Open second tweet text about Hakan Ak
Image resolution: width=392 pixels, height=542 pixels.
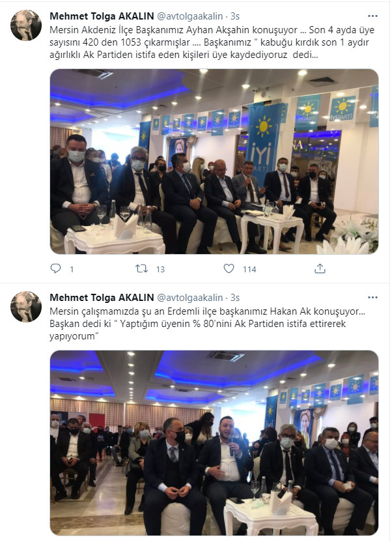click(x=207, y=324)
